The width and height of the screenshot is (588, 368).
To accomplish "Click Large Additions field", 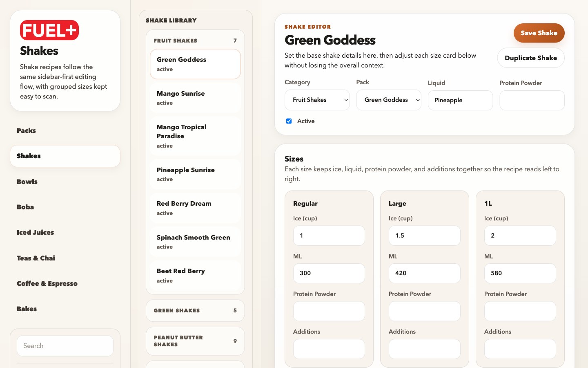I will [x=425, y=349].
